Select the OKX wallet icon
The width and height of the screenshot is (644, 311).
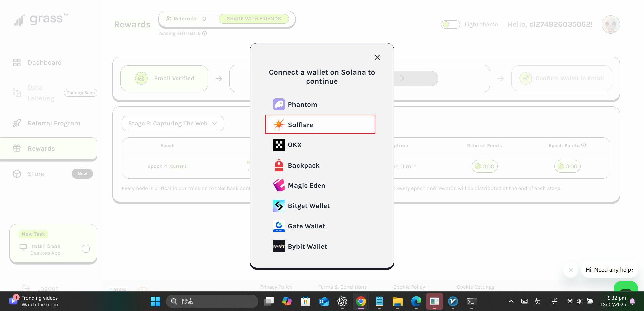pos(279,145)
